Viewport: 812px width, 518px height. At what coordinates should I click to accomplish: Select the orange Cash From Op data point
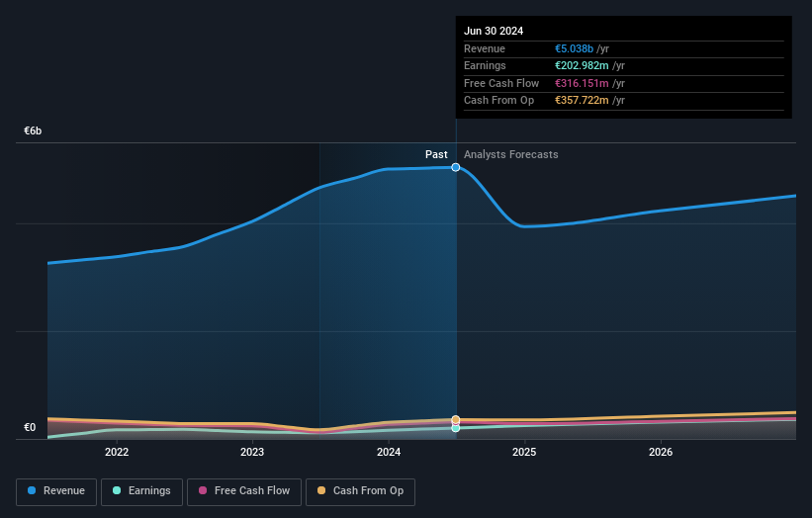pyautogui.click(x=456, y=419)
